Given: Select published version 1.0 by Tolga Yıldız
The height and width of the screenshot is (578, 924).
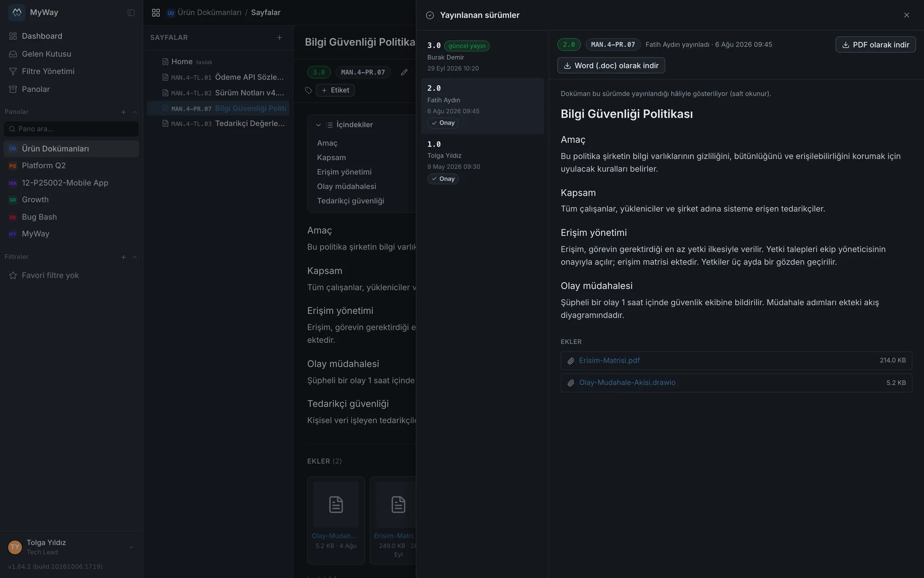Looking at the screenshot, I should pyautogui.click(x=482, y=161).
